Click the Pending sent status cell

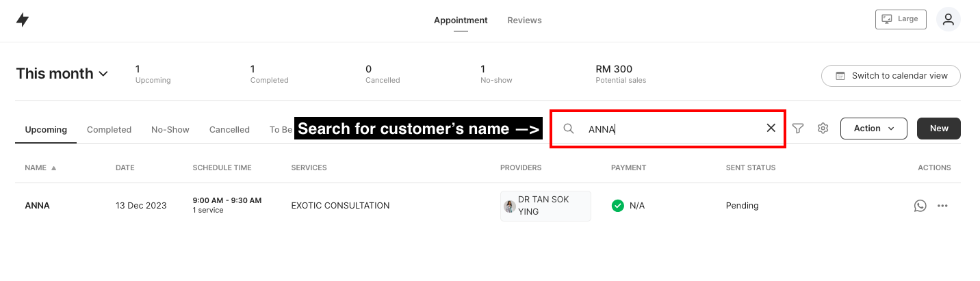coord(742,205)
